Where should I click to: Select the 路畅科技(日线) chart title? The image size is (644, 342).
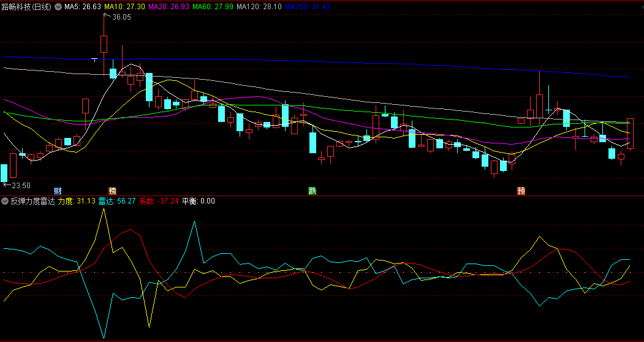[27, 7]
